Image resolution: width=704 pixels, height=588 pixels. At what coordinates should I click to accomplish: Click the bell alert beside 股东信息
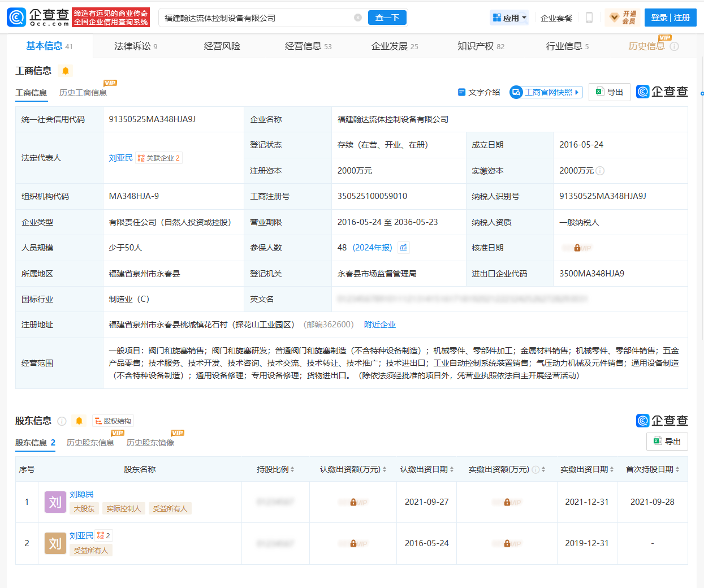click(x=79, y=421)
